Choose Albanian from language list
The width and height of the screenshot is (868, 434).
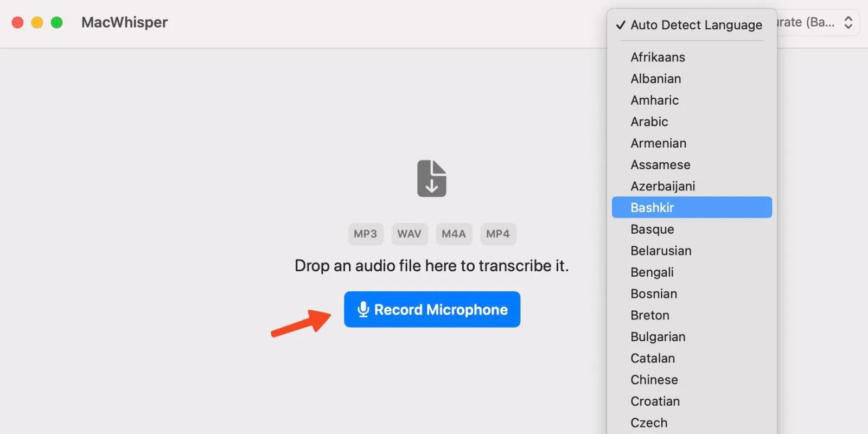click(692, 79)
